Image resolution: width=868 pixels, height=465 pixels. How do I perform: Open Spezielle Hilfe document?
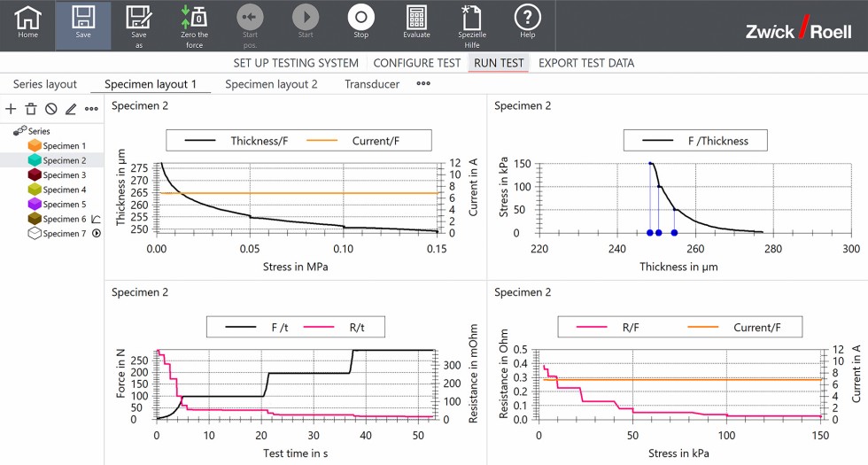(x=472, y=25)
